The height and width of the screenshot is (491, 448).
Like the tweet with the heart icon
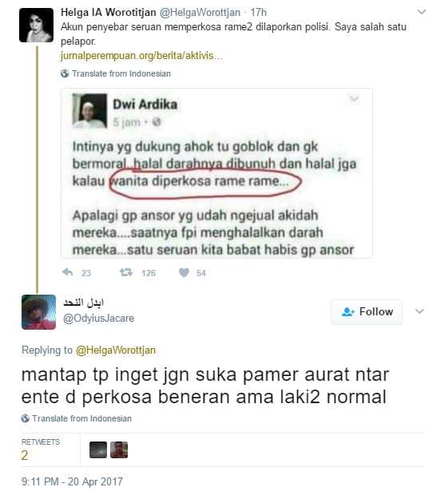coord(184,272)
